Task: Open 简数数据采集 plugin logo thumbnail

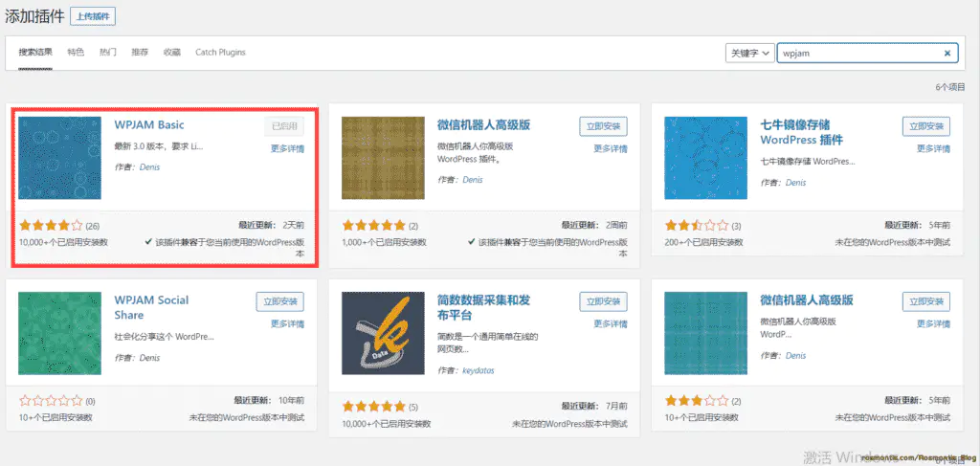Action: click(x=383, y=333)
